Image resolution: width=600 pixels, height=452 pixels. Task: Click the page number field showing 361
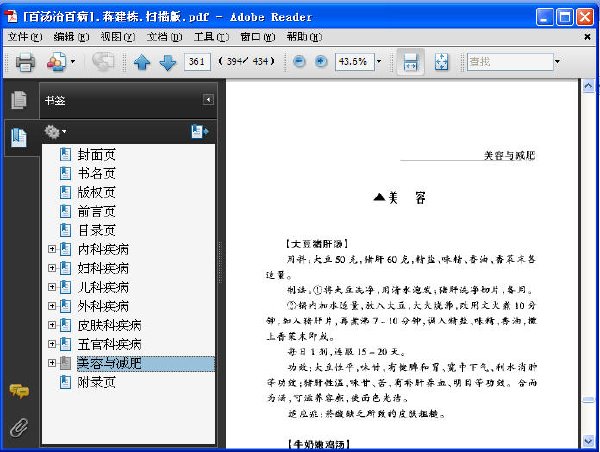pyautogui.click(x=197, y=61)
